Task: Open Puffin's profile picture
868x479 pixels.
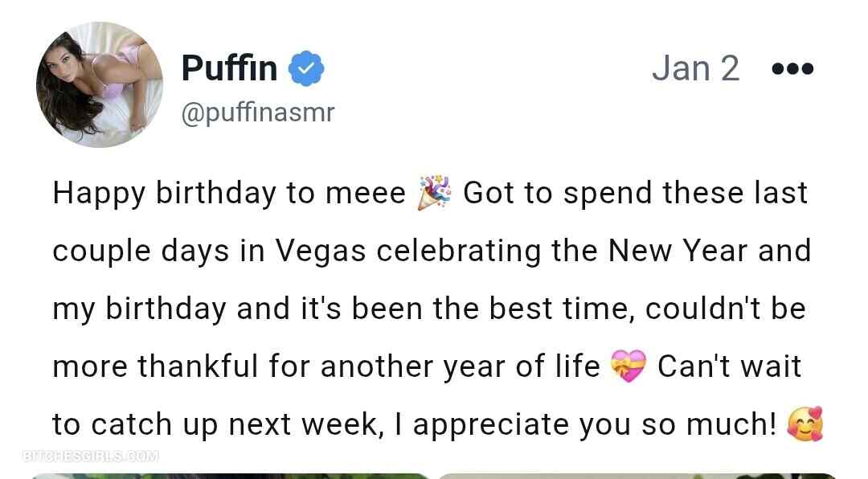Action: click(x=100, y=84)
